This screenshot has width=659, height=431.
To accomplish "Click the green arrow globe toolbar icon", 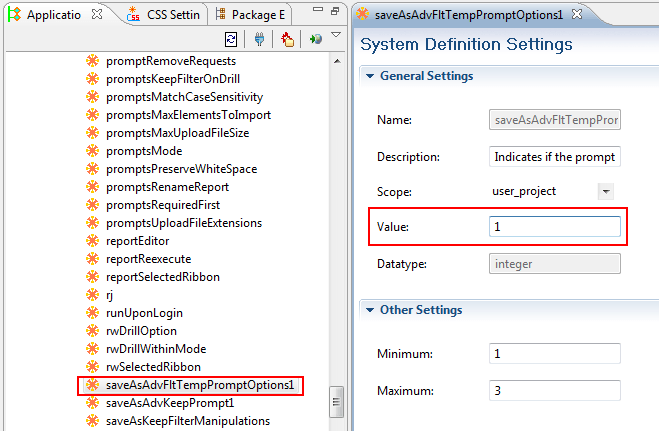I will click(x=316, y=39).
